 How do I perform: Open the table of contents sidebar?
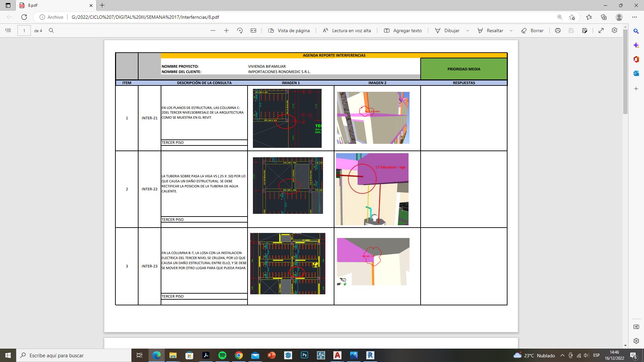8,31
